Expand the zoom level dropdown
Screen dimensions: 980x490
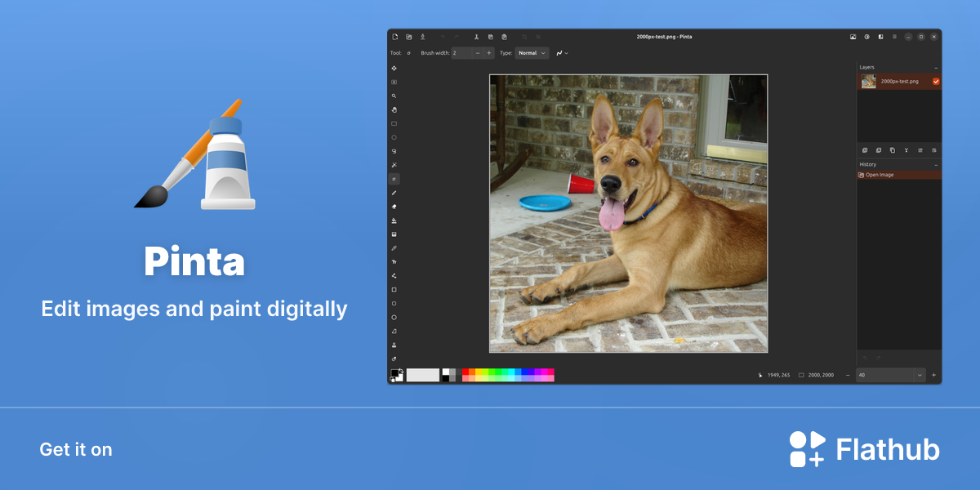point(920,375)
